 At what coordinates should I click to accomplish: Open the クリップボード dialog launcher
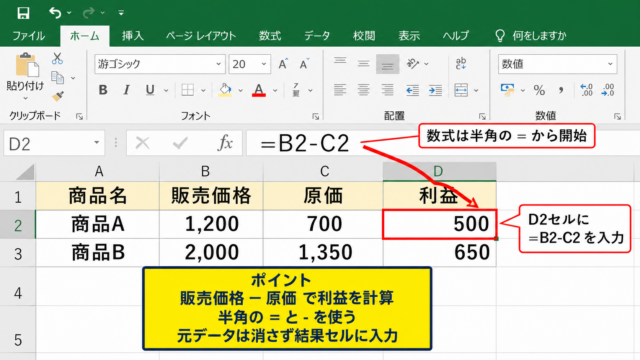[x=79, y=117]
